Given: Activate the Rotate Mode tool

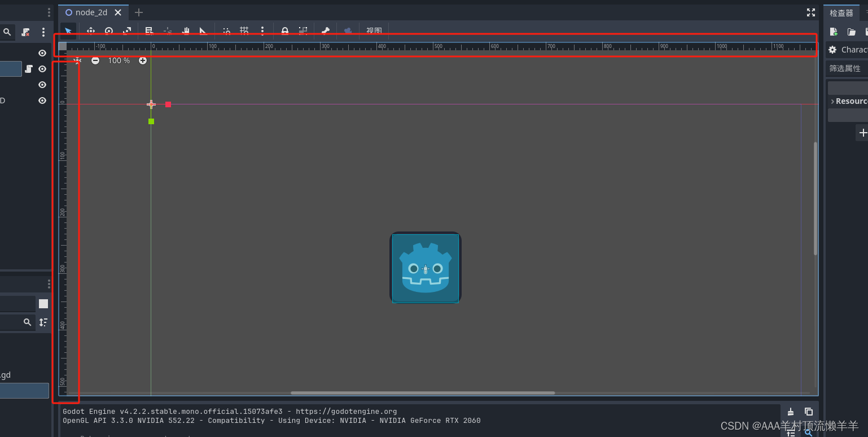Looking at the screenshot, I should pos(109,31).
